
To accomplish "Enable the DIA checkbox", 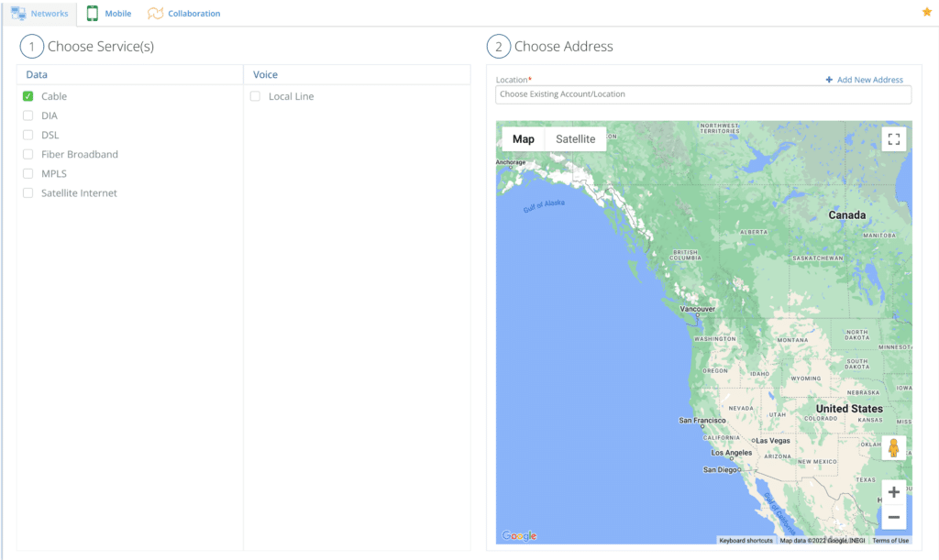I will [28, 115].
